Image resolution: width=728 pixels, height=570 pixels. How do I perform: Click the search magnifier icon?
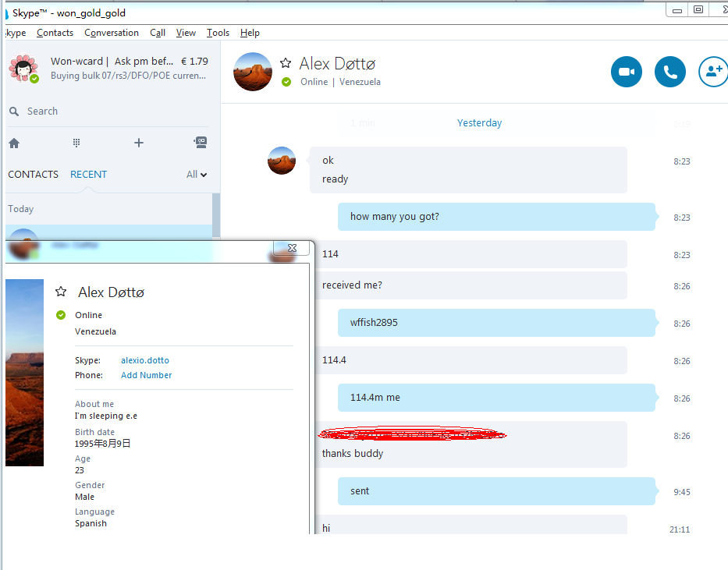tap(14, 112)
